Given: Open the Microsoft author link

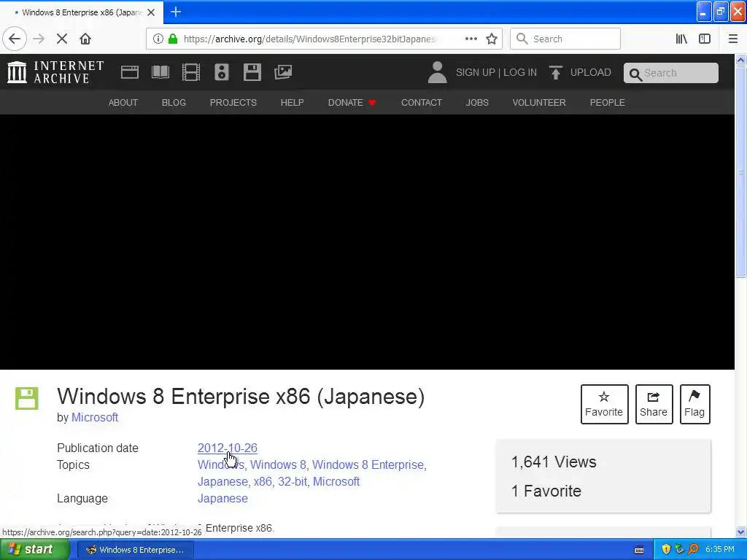Looking at the screenshot, I should (x=95, y=417).
